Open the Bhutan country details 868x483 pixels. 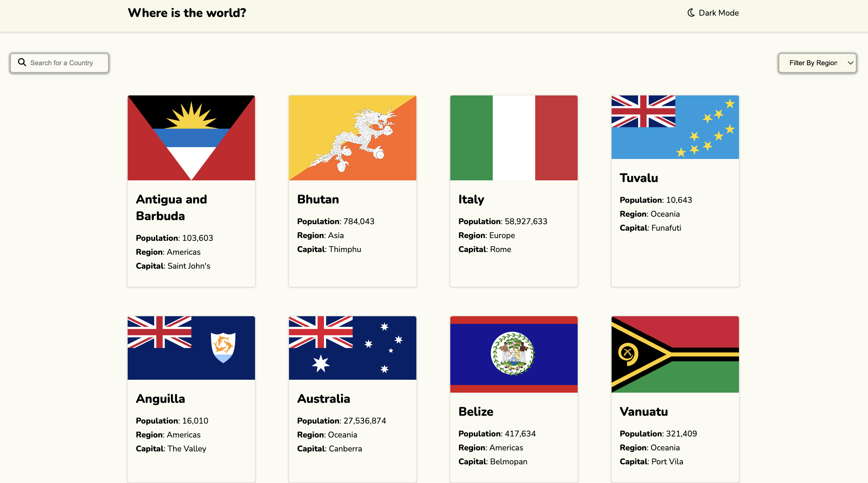318,199
